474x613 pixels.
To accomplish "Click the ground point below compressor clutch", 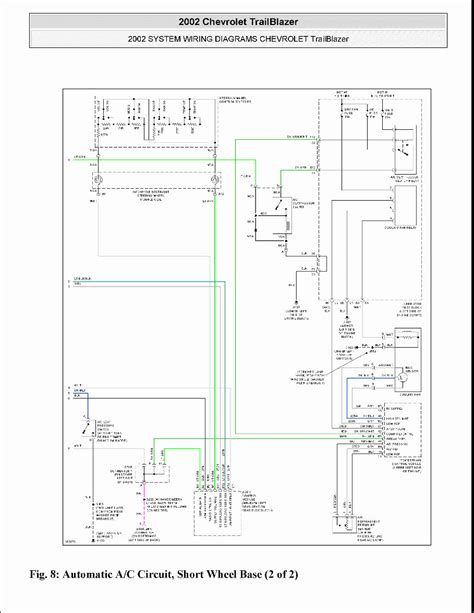I will [x=296, y=302].
